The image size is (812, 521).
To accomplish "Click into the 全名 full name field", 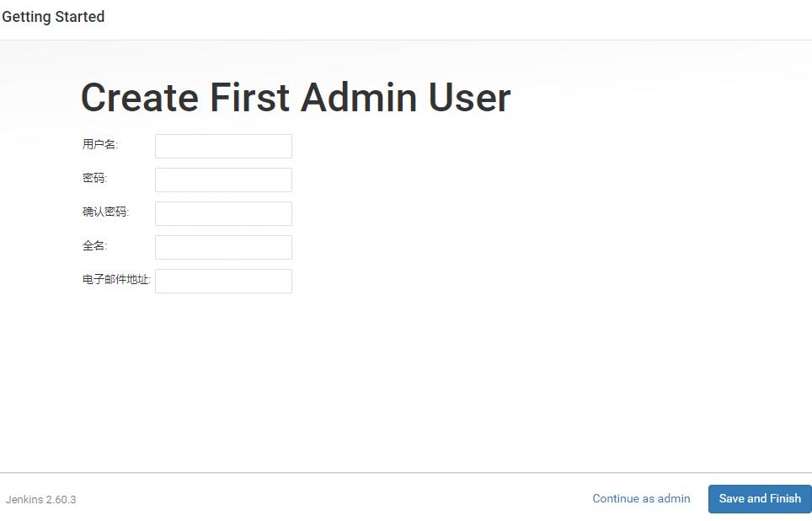I will [x=223, y=247].
